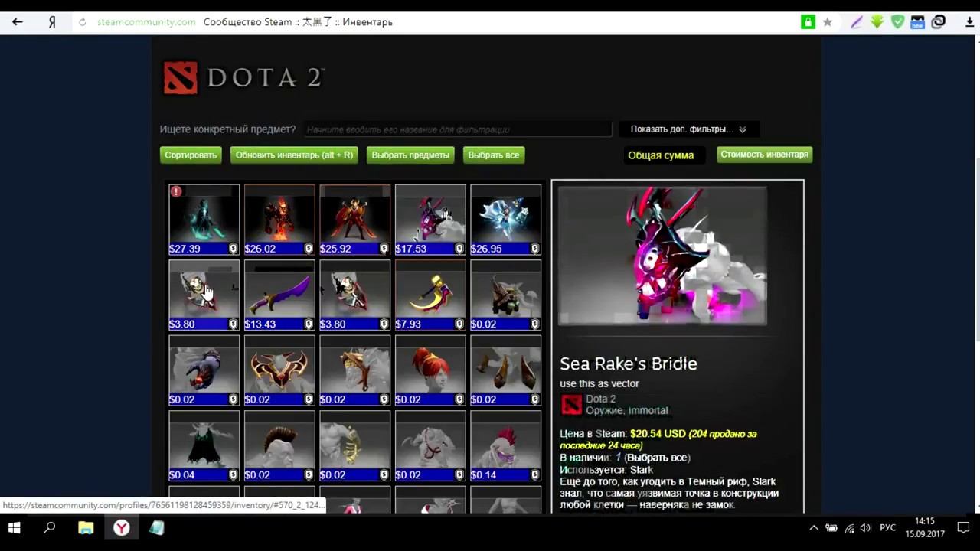Select the $0.14 item thumbnail
980x551 pixels.
(505, 446)
